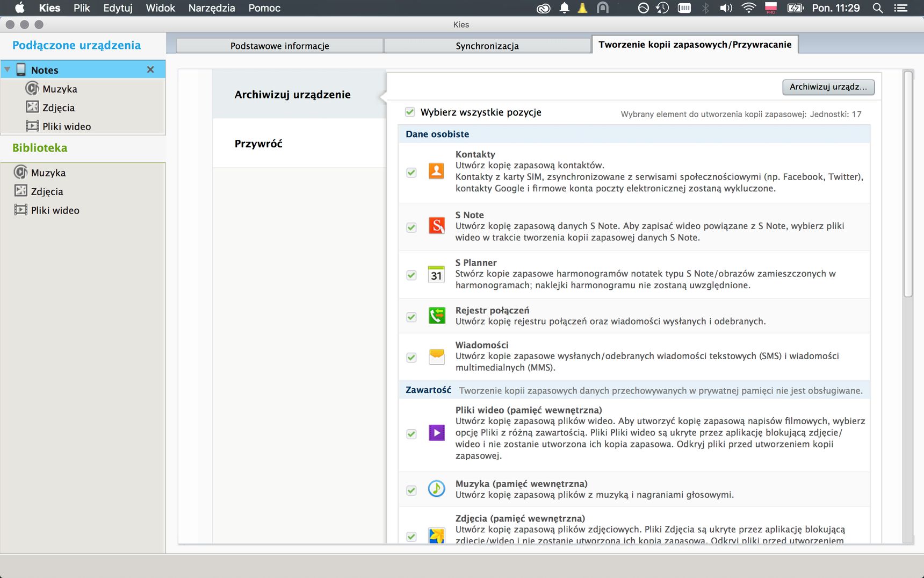
Task: Click the bell notification menu bar icon
Action: 564,8
